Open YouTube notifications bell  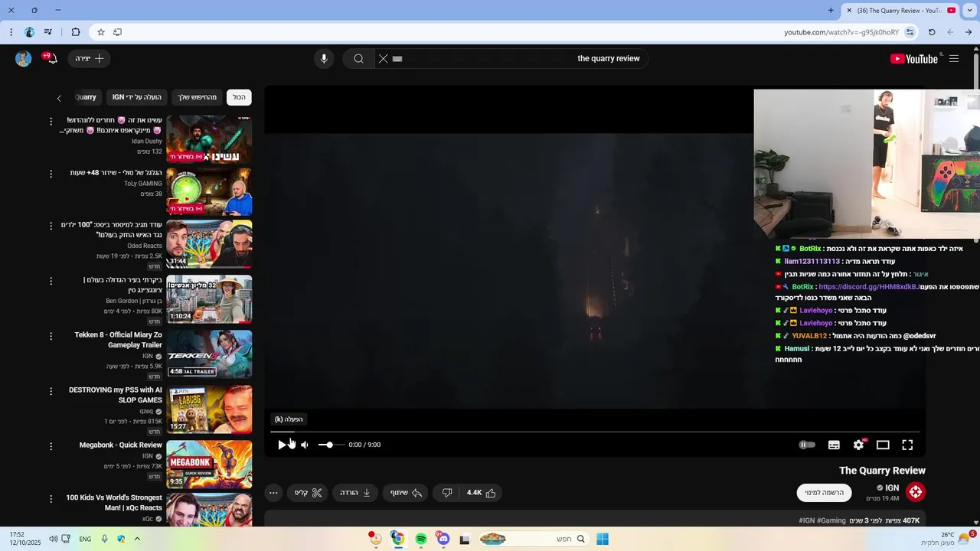click(51, 59)
